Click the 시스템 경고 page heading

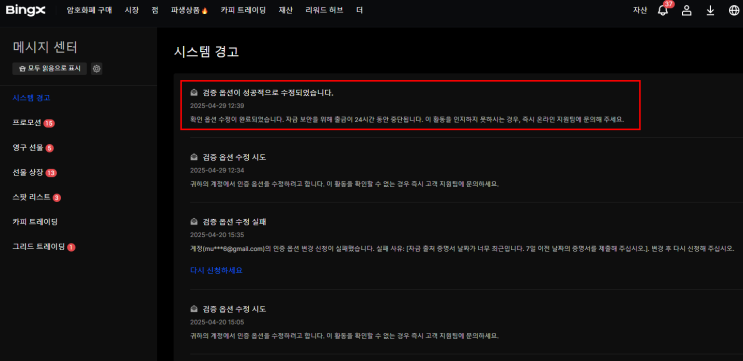(206, 52)
